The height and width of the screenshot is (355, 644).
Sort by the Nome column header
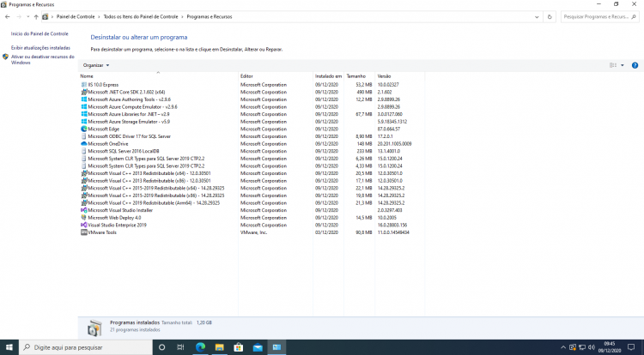158,76
